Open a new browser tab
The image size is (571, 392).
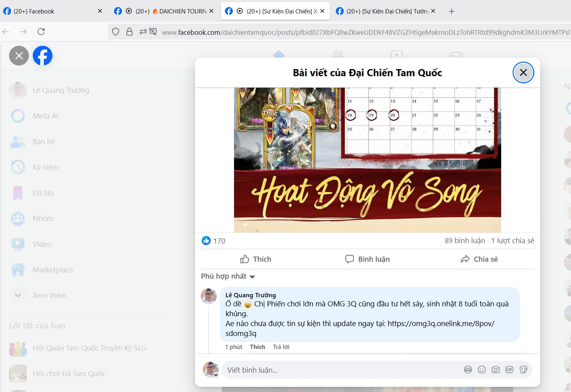[x=452, y=11]
